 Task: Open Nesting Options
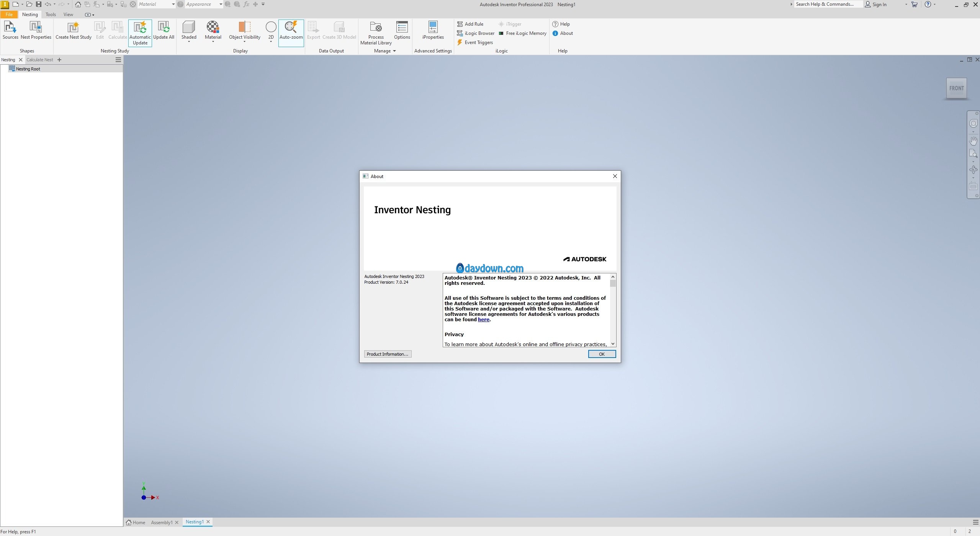tap(402, 30)
